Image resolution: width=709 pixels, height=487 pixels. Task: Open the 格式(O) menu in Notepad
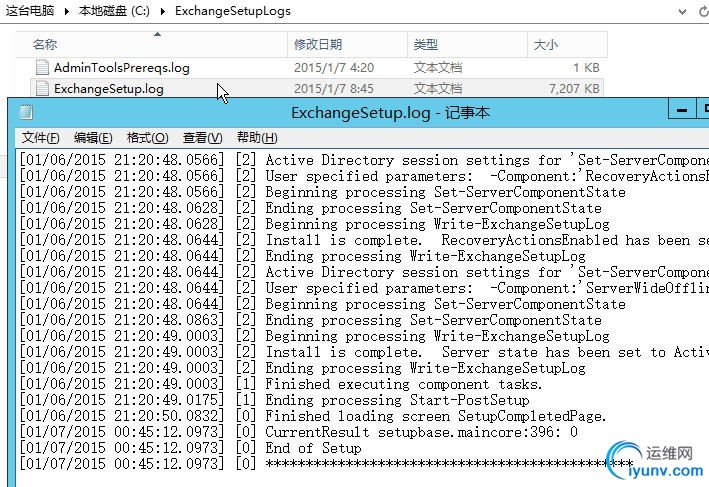tap(148, 137)
